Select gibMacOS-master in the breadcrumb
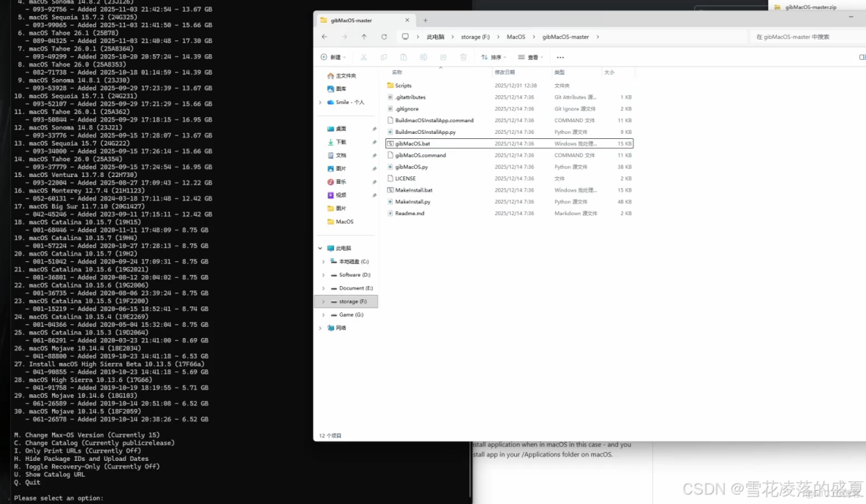866x504 pixels. click(565, 37)
